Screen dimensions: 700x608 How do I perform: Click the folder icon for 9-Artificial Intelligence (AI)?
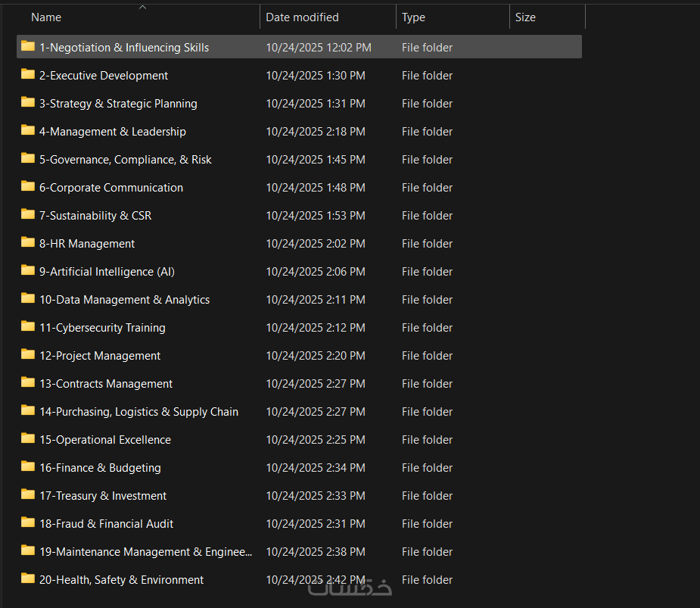(x=28, y=271)
